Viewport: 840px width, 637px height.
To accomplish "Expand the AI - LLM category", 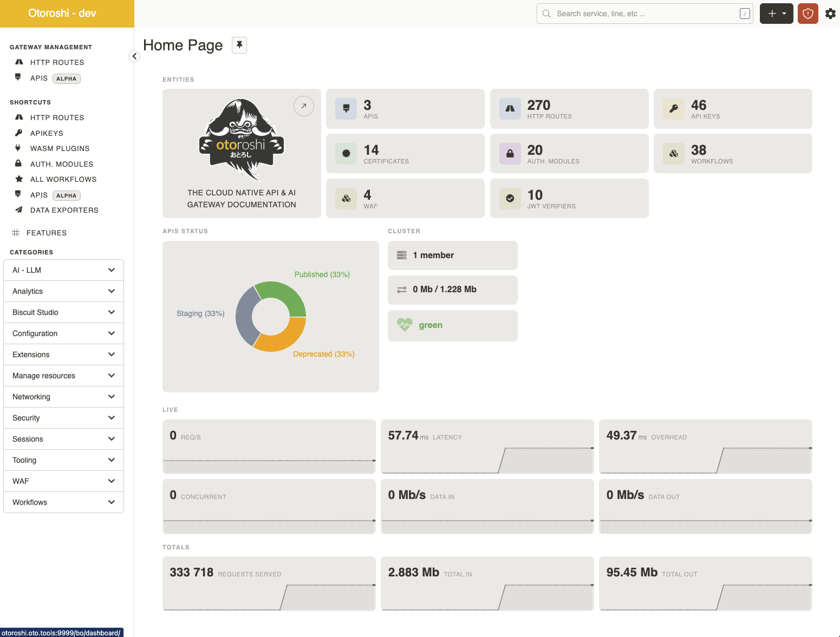I will [63, 270].
